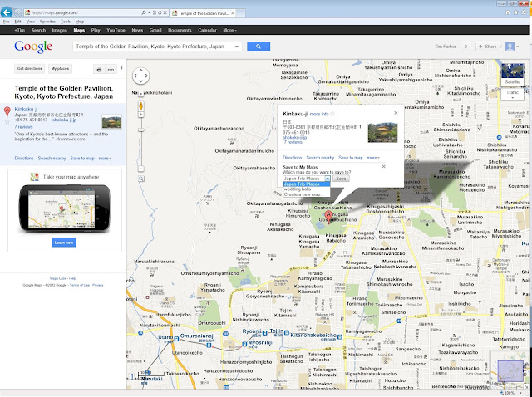Image resolution: width=532 pixels, height=397 pixels.
Task: Close the Save to My Maps section
Action: coord(384,166)
